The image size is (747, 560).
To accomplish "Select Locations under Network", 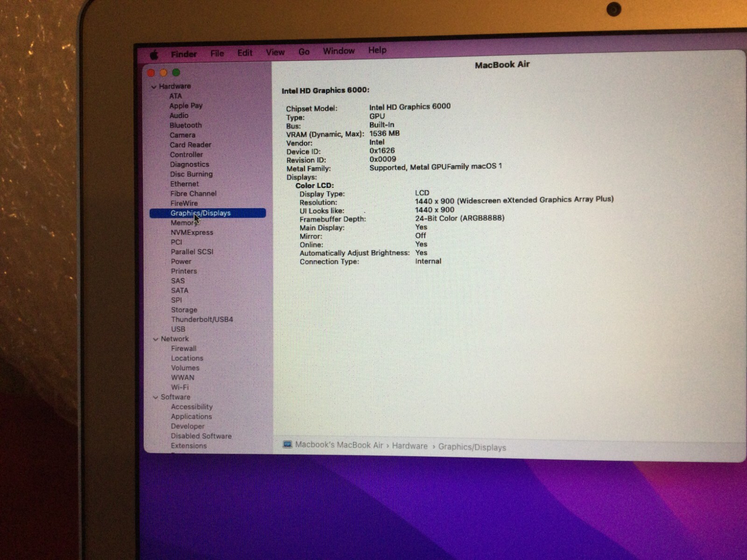I will pos(187,359).
